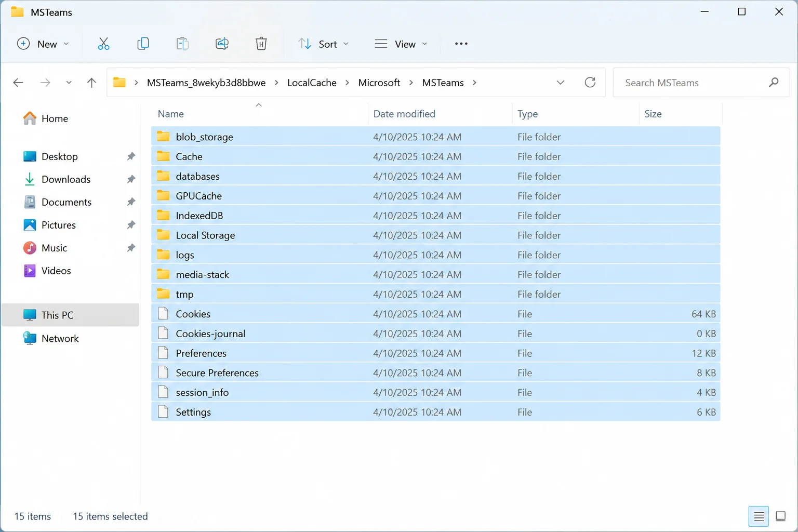Image resolution: width=798 pixels, height=532 pixels.
Task: Switch to details view layout icon
Action: [759, 516]
